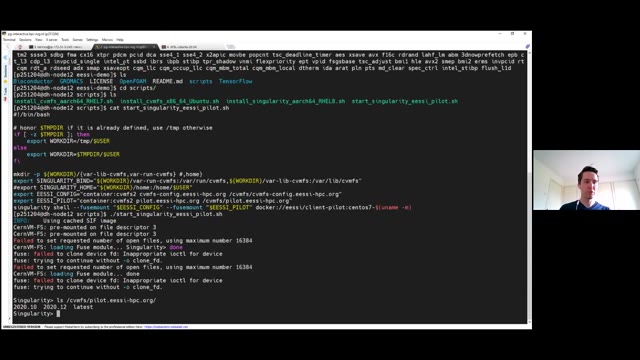
Task: Open a new tab with the tab-bar button
Action: pos(231,47)
